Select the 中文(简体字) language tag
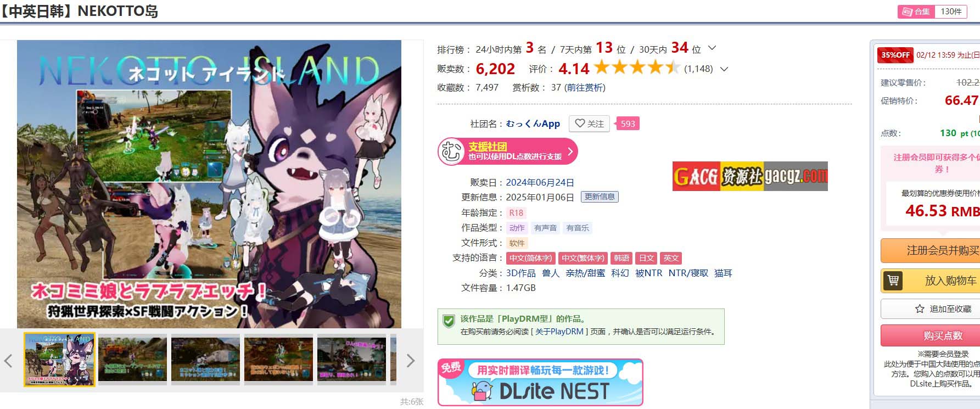Viewport: 980px width, 409px height. [x=530, y=258]
